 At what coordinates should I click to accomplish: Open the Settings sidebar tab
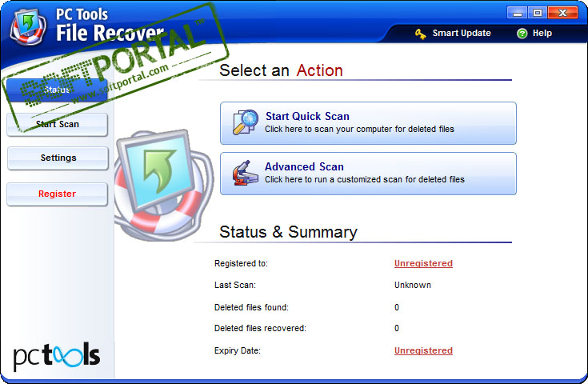point(58,158)
